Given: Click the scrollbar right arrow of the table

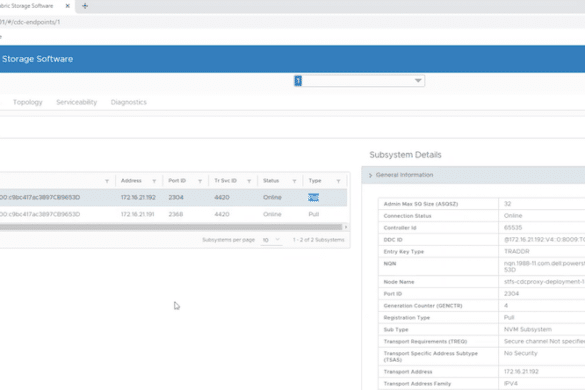Looking at the screenshot, I should 346,227.
